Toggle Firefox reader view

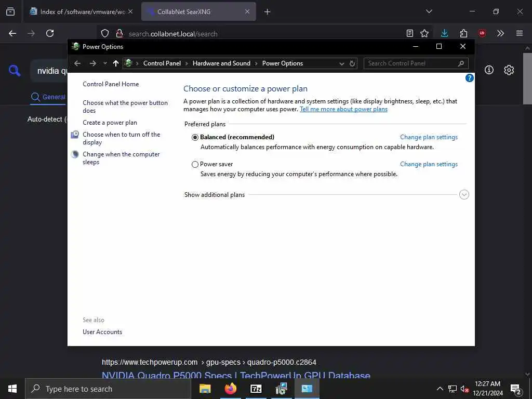(410, 33)
